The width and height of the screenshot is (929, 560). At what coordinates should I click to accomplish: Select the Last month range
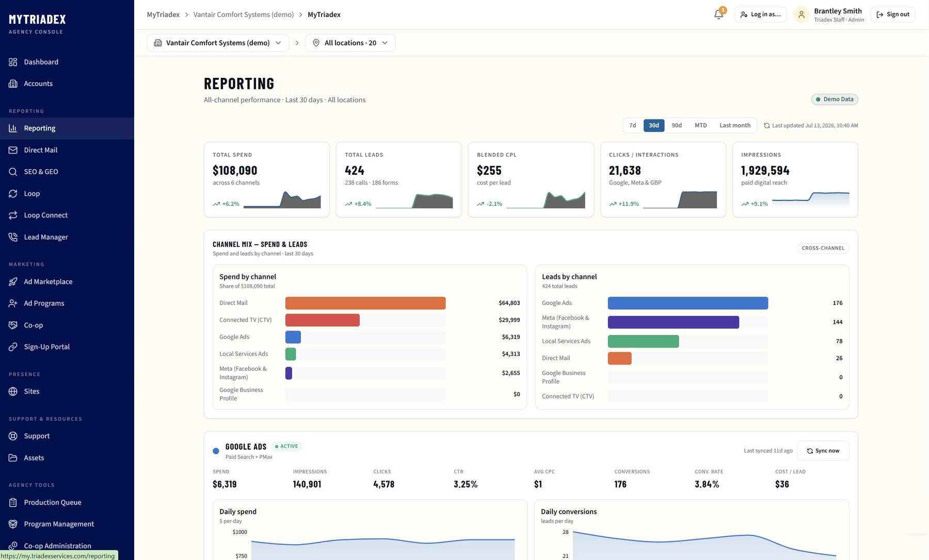[x=735, y=125]
